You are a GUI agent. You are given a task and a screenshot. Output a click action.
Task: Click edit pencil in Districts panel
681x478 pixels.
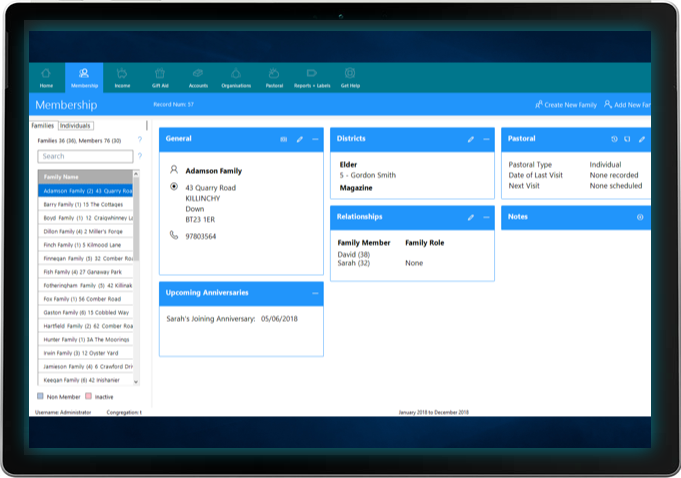[x=471, y=139]
